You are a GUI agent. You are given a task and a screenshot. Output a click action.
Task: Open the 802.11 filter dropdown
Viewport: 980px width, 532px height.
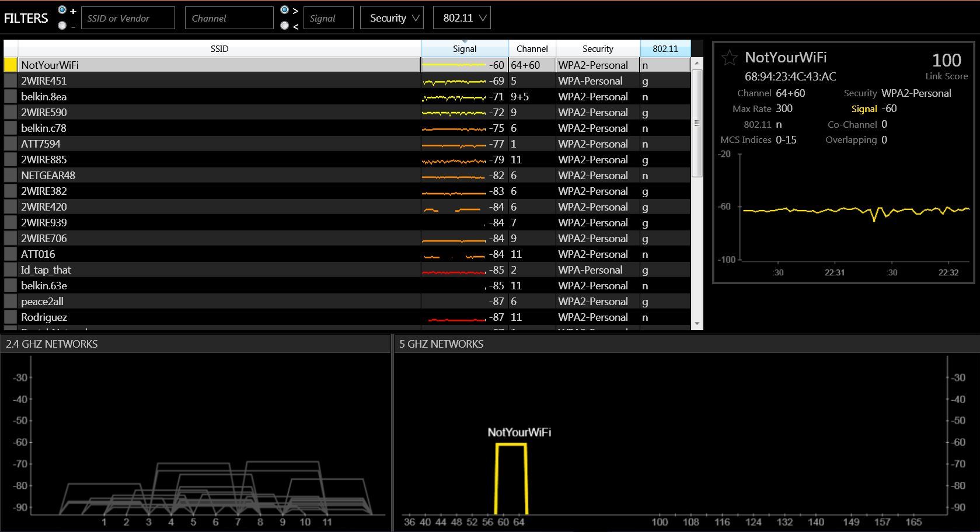pos(462,18)
